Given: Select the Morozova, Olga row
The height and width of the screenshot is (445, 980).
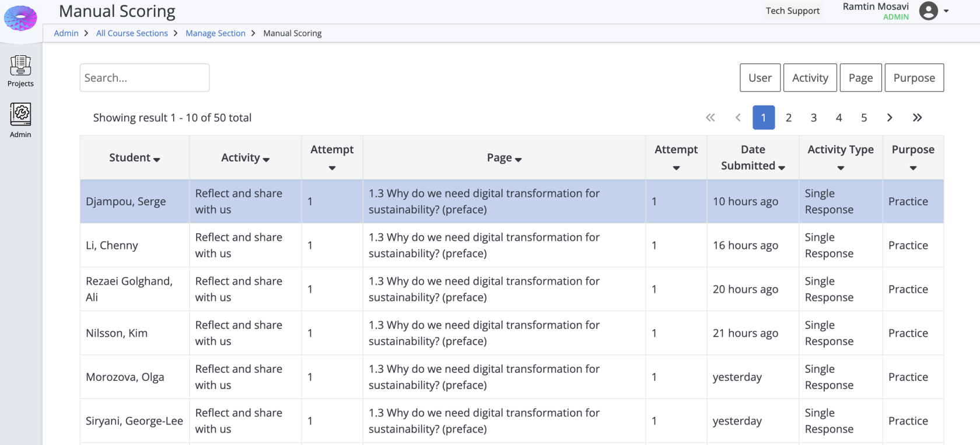Looking at the screenshot, I should pos(512,377).
